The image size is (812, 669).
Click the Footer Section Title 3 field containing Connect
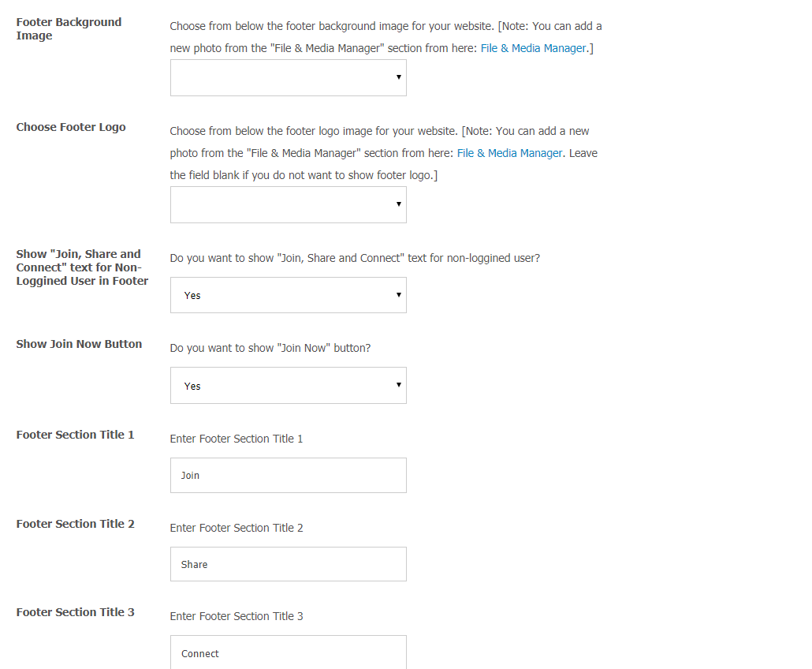tap(288, 652)
